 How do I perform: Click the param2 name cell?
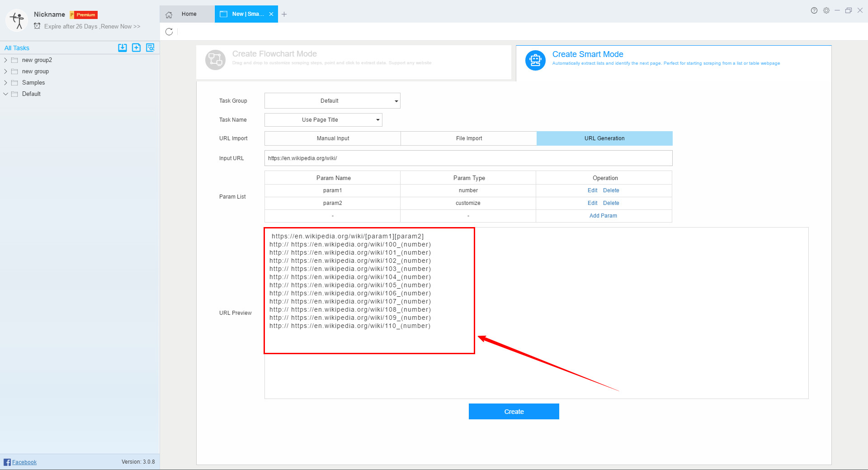(332, 203)
